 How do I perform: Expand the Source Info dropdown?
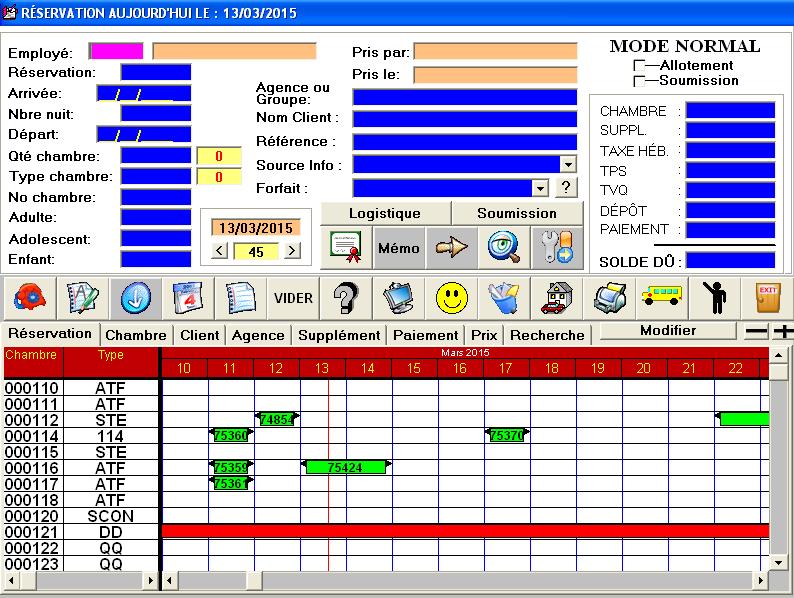click(x=568, y=164)
